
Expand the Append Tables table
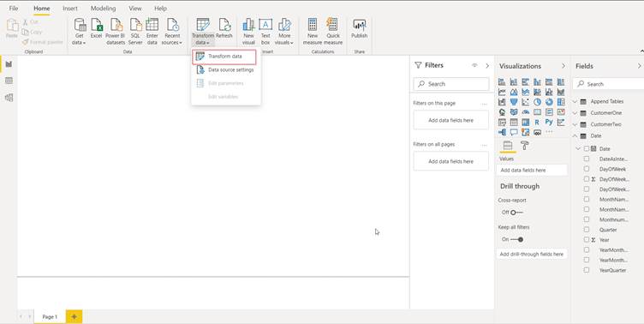point(575,101)
